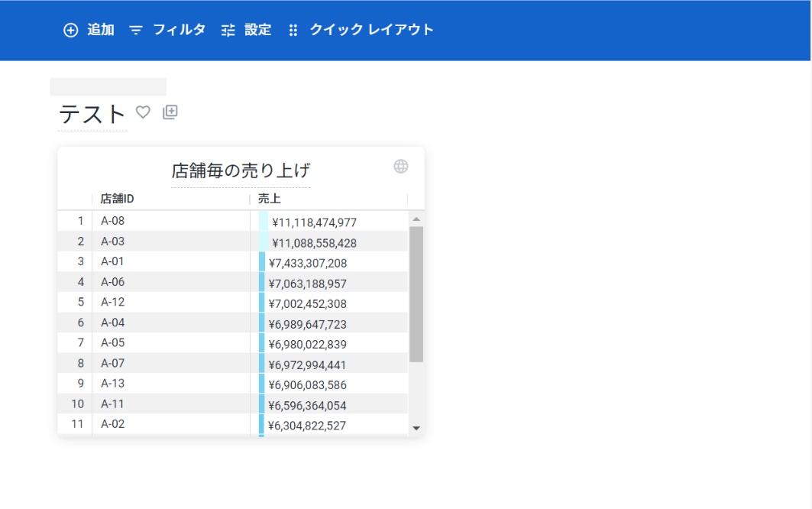This screenshot has width=812, height=509.
Task: Toggle the heart favorite next to テスト
Action: [x=142, y=112]
